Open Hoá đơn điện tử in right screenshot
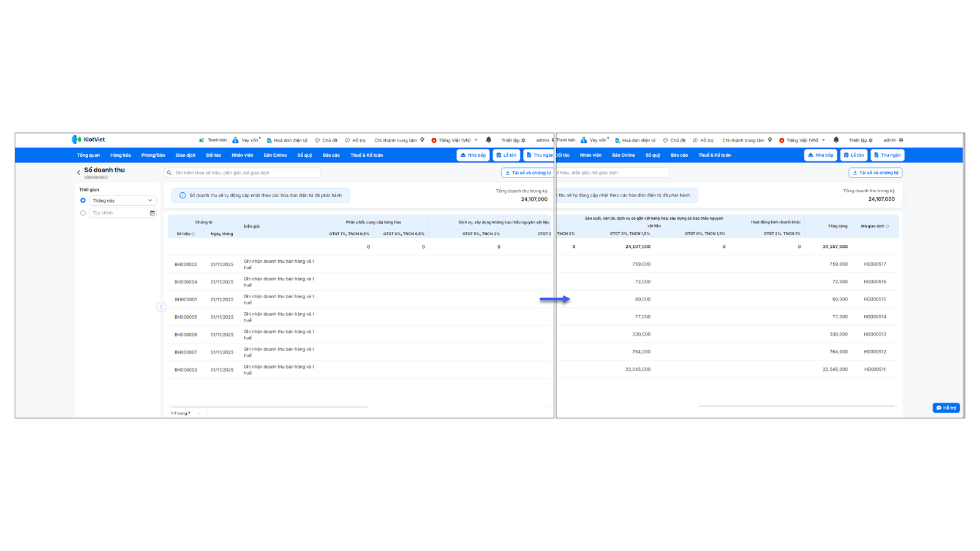980x551 pixels. (635, 140)
